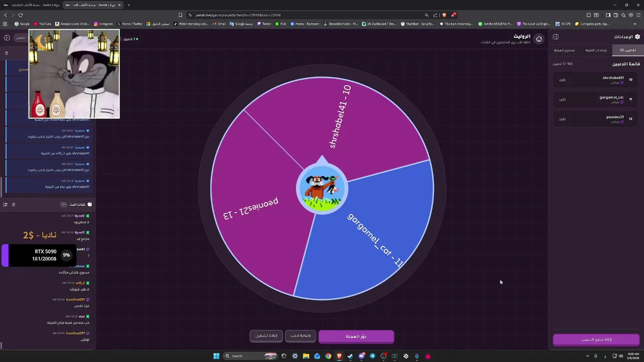Kick peonies21 using طرد
Viewport: 644px width, 362px height.
coord(562,119)
